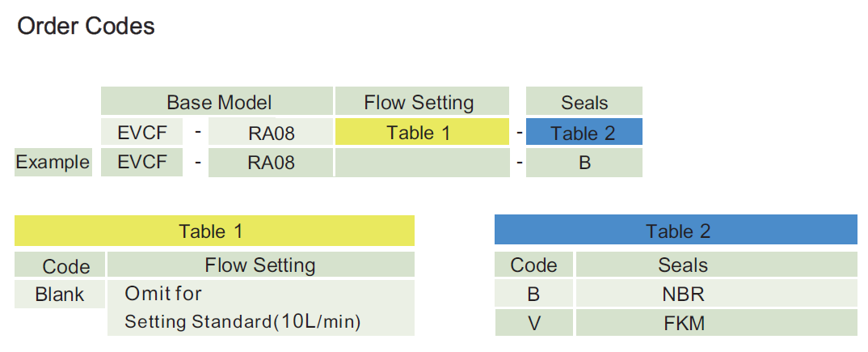The width and height of the screenshot is (868, 352).
Task: Click the wide yellow Table 1 title bar
Action: pyautogui.click(x=214, y=231)
